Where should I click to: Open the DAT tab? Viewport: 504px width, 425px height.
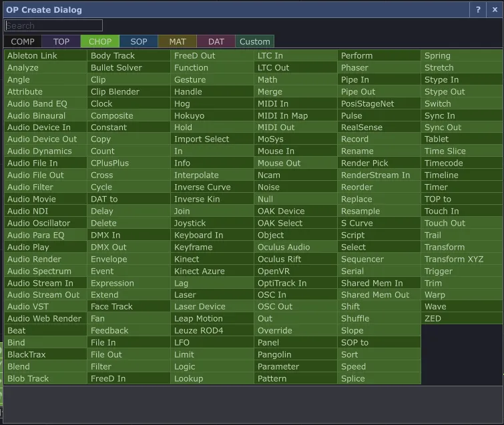(216, 41)
